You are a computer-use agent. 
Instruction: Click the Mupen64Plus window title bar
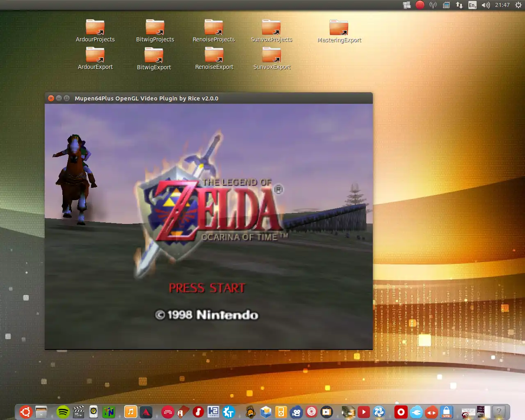[209, 98]
